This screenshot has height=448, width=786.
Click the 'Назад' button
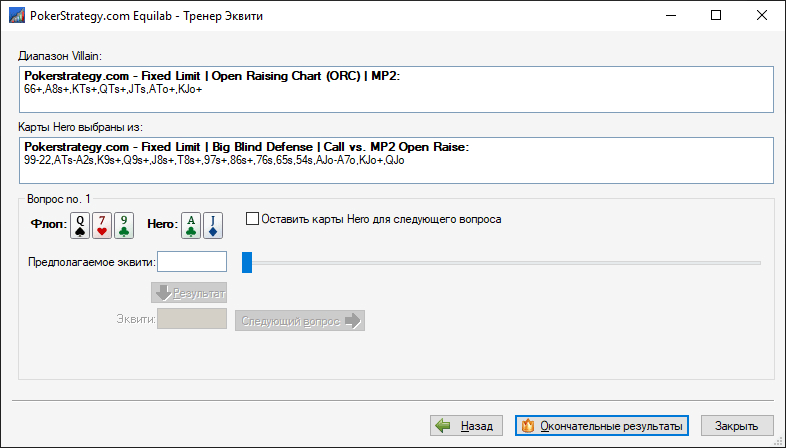tap(465, 426)
